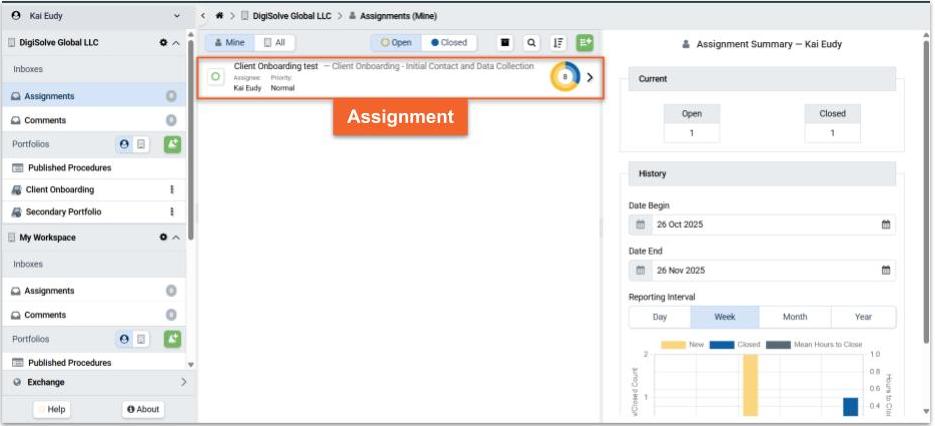Click the Date End input field
The image size is (935, 426).
760,270
